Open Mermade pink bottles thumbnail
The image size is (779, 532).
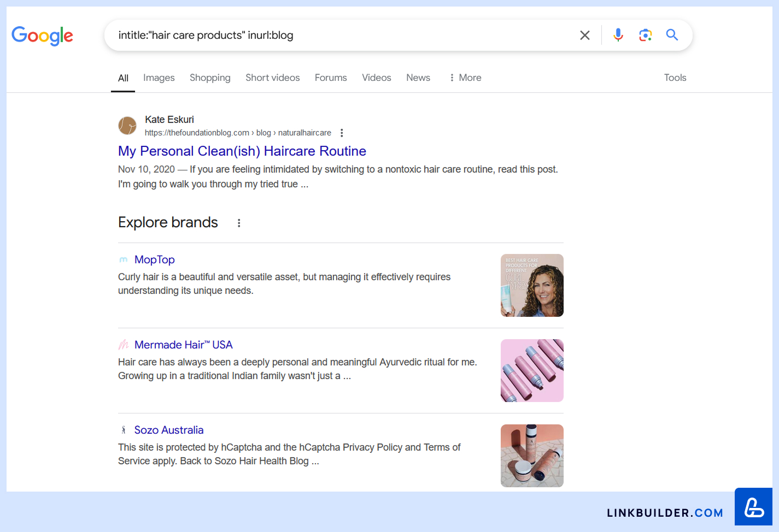[532, 370]
